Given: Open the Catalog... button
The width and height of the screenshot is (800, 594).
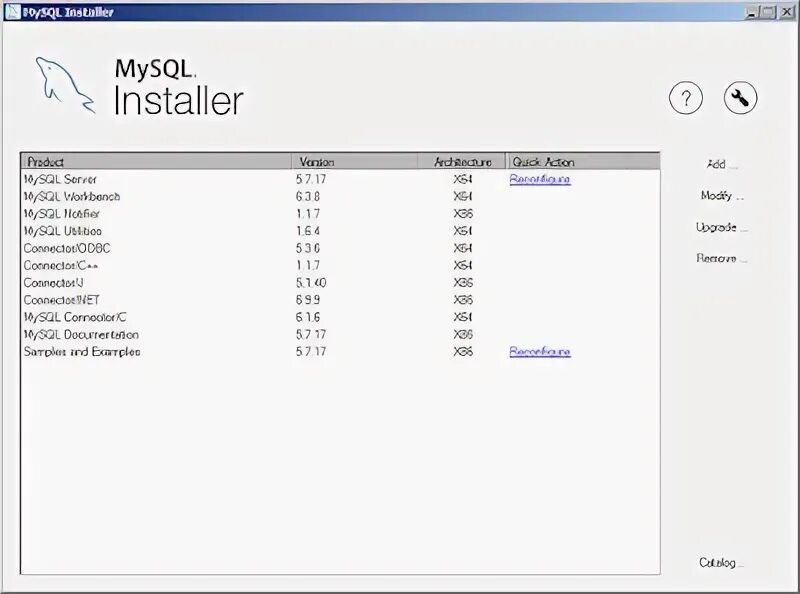Looking at the screenshot, I should tap(721, 562).
